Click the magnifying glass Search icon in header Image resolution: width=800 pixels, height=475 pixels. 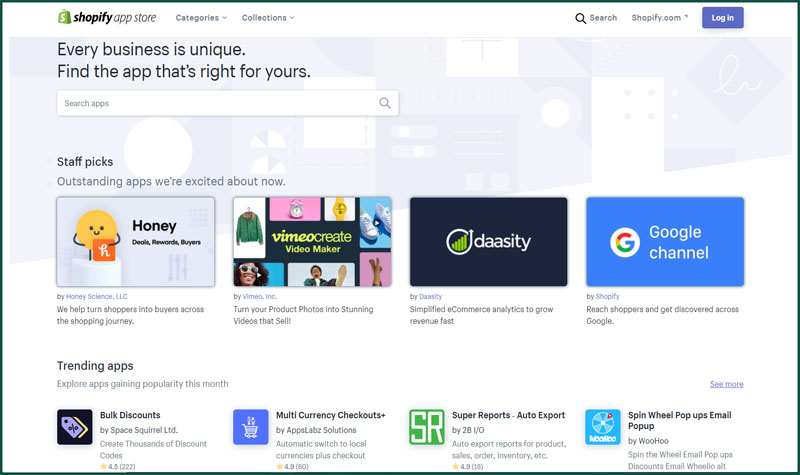tap(580, 18)
